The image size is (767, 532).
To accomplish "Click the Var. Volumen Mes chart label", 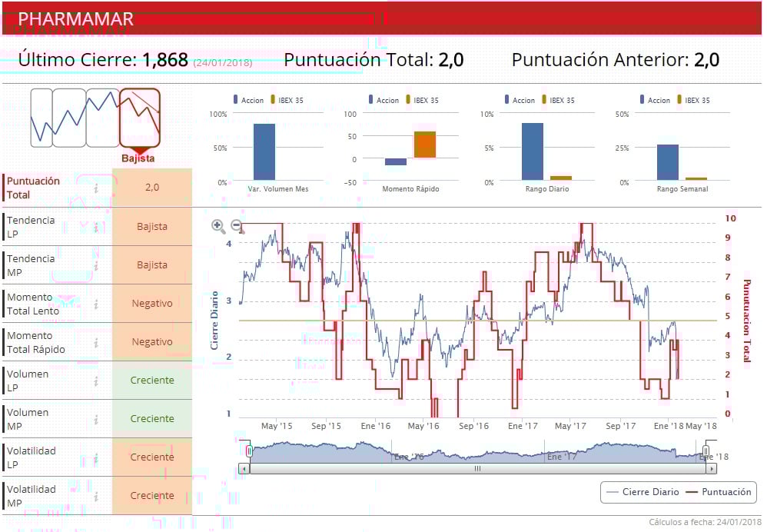I will point(278,189).
